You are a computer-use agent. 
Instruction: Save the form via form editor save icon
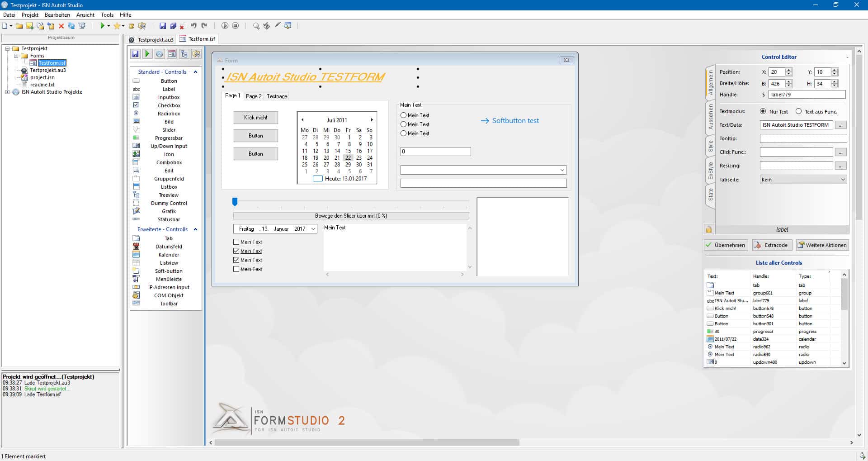(x=135, y=54)
